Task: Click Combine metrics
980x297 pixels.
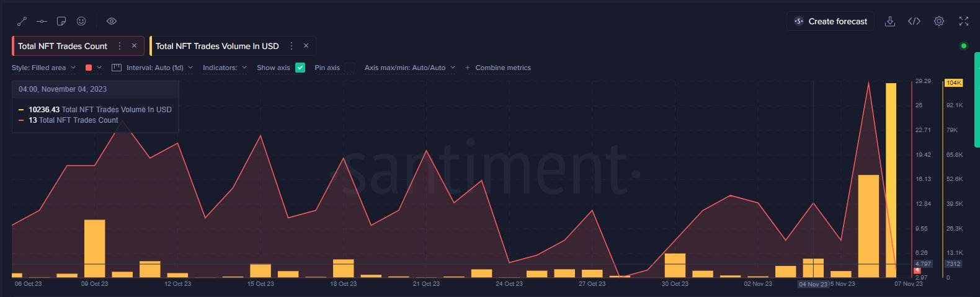Action: pyautogui.click(x=498, y=68)
